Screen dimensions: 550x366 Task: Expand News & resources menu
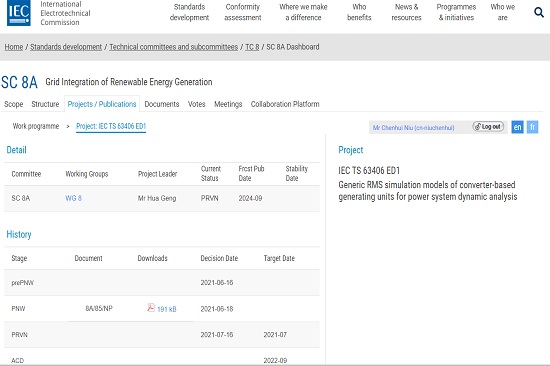406,12
